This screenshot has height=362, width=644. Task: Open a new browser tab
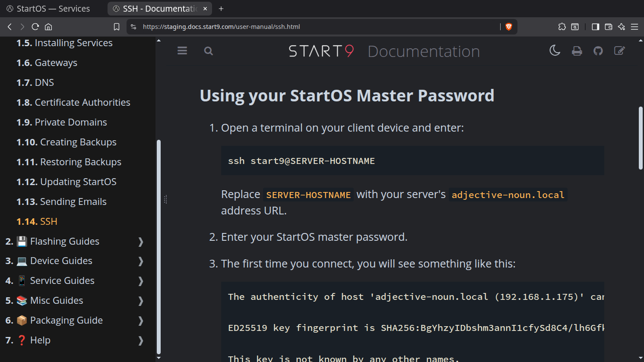click(x=221, y=9)
